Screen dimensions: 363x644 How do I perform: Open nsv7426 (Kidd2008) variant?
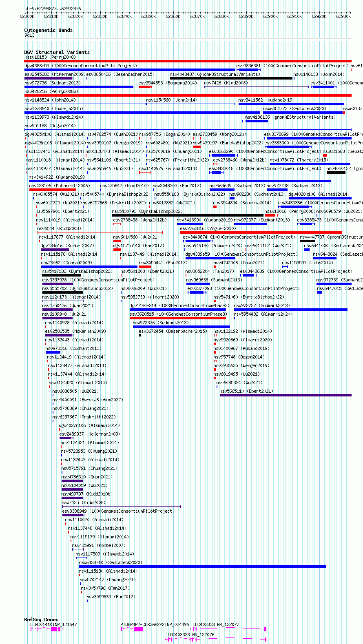click(226, 83)
